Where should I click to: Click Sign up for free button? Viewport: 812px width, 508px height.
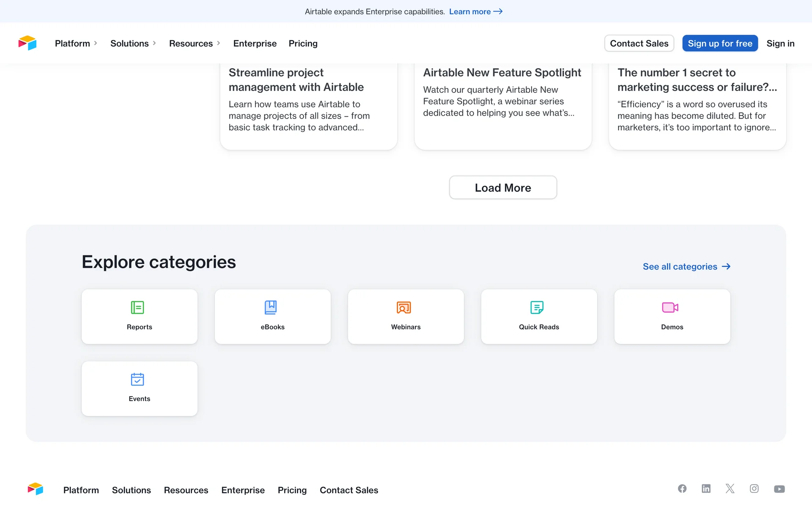(x=720, y=43)
